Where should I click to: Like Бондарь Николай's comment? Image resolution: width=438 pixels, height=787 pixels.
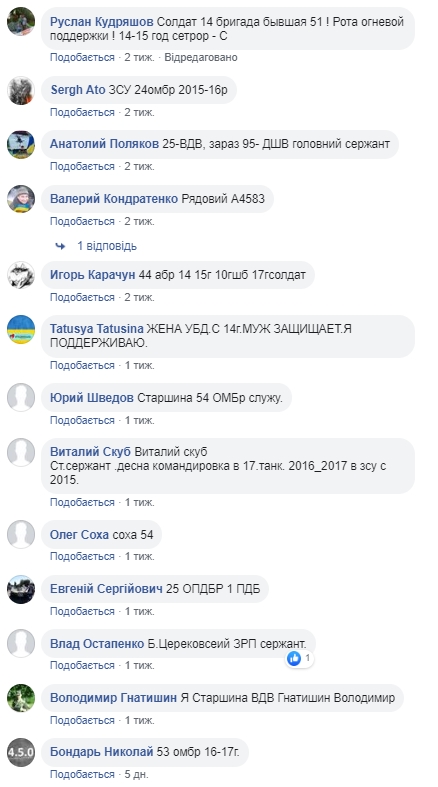82,774
